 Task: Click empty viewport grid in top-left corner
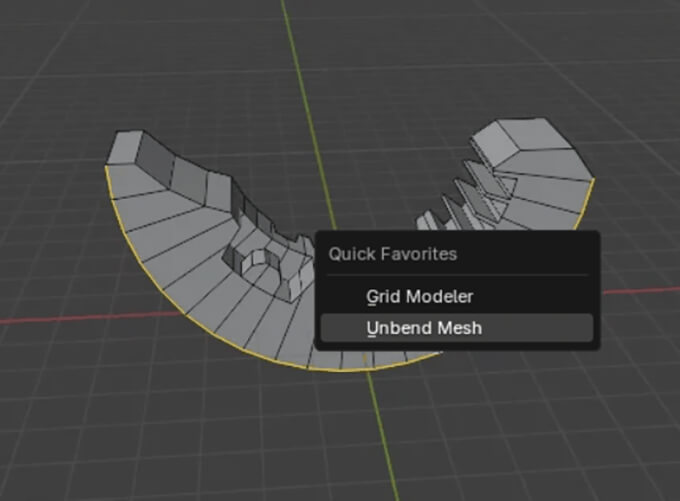tap(50, 50)
